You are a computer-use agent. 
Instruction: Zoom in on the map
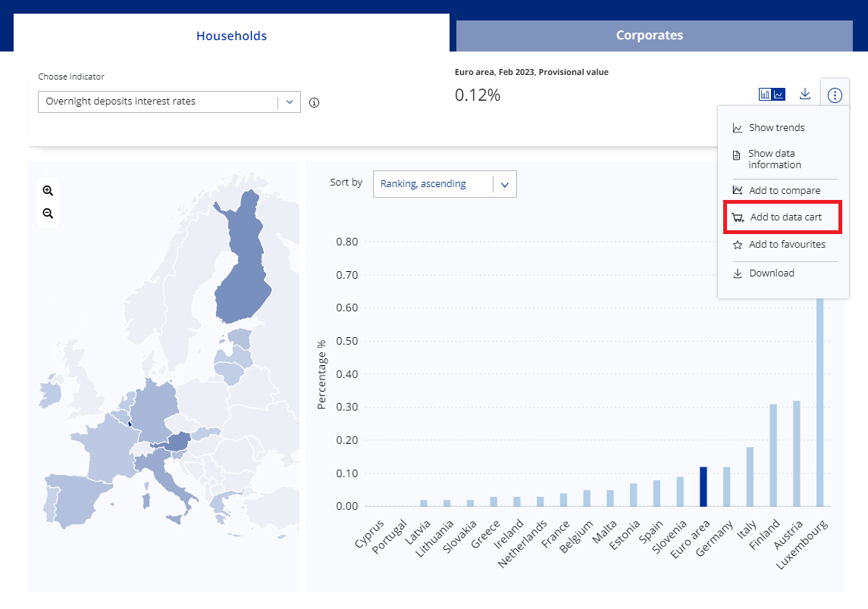pyautogui.click(x=48, y=191)
